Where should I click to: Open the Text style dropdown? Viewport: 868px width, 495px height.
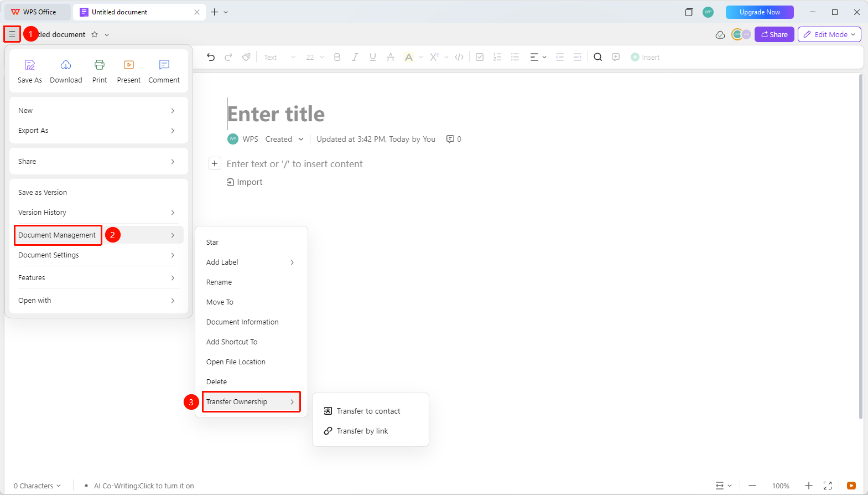click(279, 57)
